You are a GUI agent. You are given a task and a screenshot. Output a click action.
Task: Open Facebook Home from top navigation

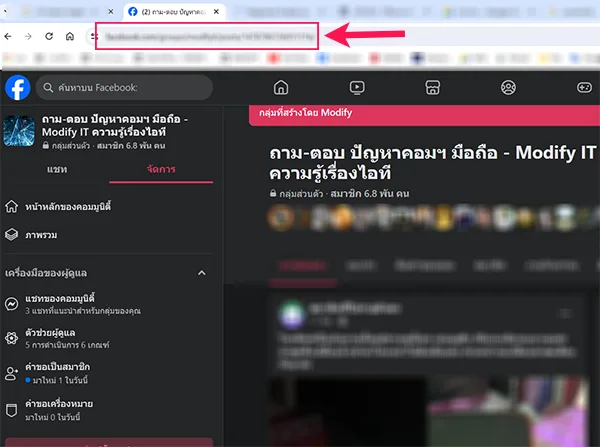pyautogui.click(x=281, y=87)
